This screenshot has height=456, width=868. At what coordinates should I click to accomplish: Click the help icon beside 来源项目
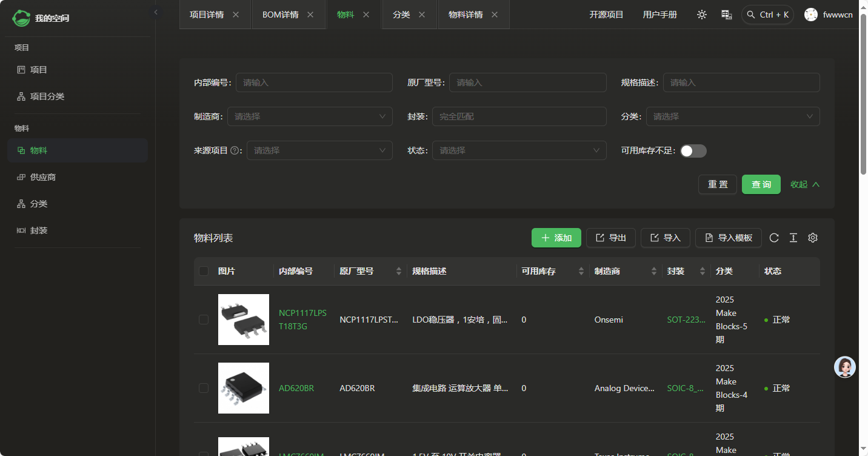(235, 150)
